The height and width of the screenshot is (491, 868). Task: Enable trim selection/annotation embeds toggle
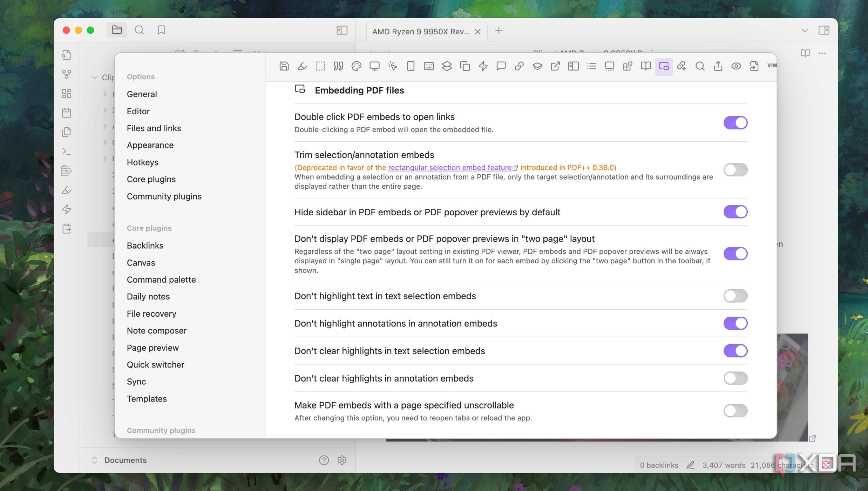[735, 170]
